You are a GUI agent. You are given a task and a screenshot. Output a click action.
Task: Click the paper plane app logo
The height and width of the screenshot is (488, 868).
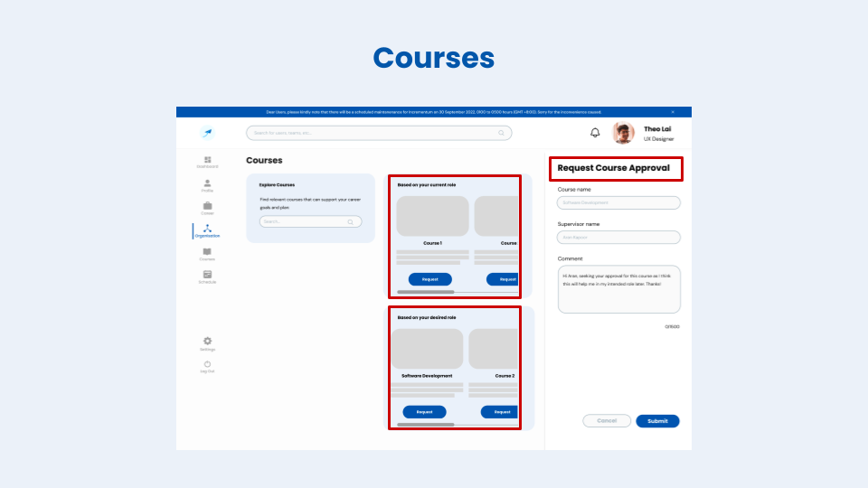point(208,133)
